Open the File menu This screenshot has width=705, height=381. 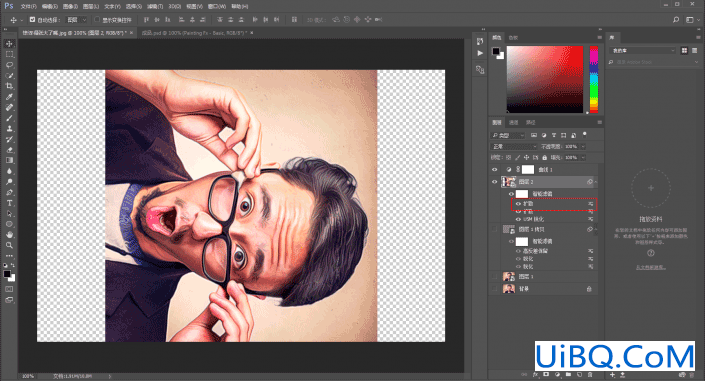tap(28, 7)
